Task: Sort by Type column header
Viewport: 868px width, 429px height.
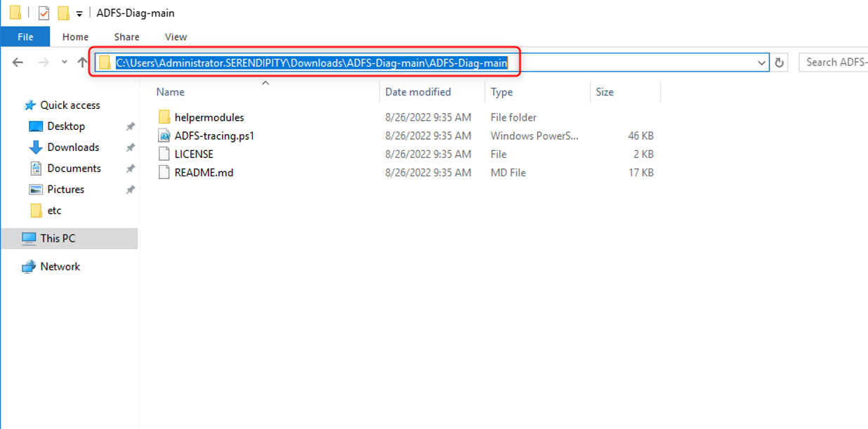Action: click(501, 92)
